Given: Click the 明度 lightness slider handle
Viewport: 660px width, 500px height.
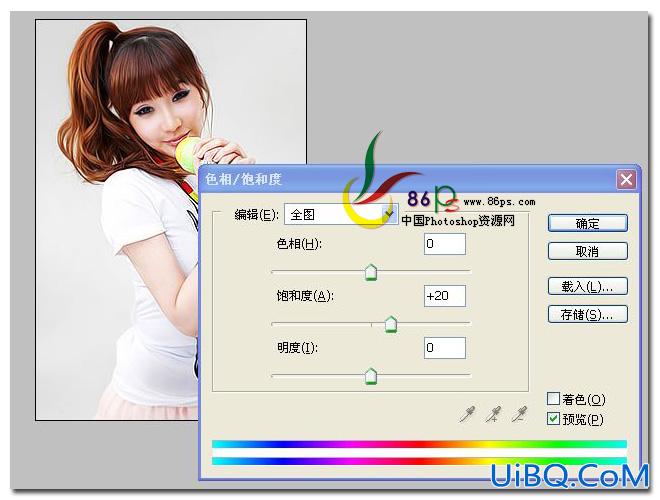Looking at the screenshot, I should click(x=371, y=376).
